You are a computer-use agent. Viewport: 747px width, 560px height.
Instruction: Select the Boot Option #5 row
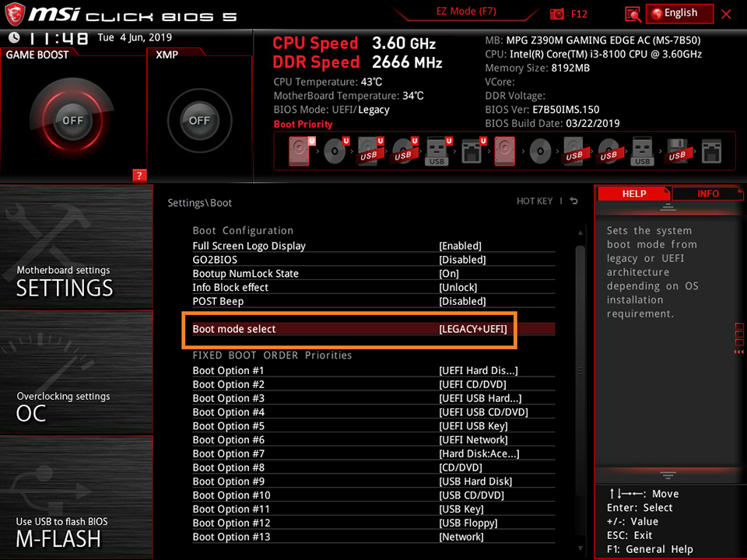point(373,426)
